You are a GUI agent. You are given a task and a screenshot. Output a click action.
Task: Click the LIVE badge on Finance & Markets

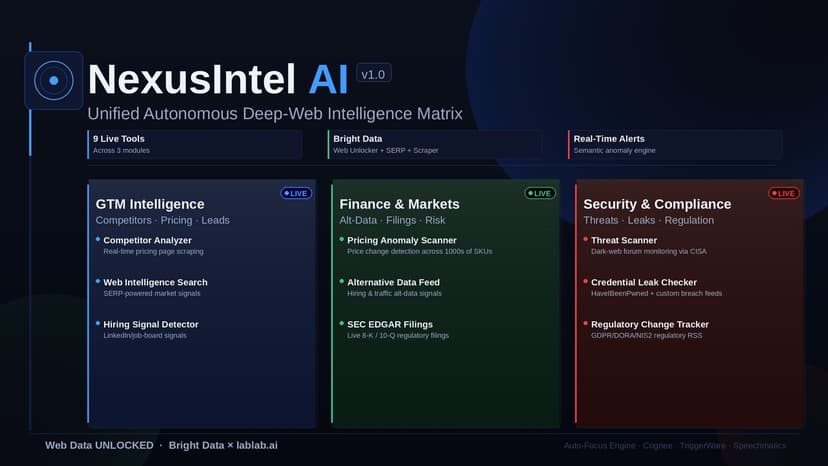tap(540, 193)
